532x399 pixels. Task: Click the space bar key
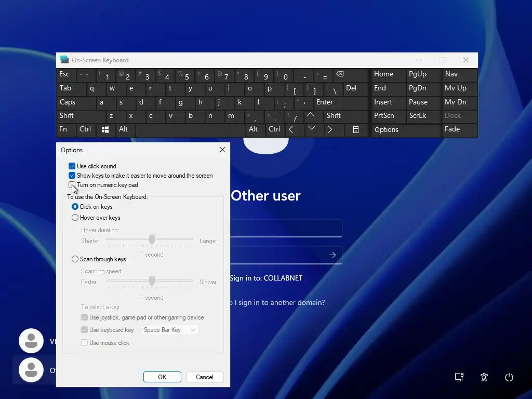tap(190, 129)
